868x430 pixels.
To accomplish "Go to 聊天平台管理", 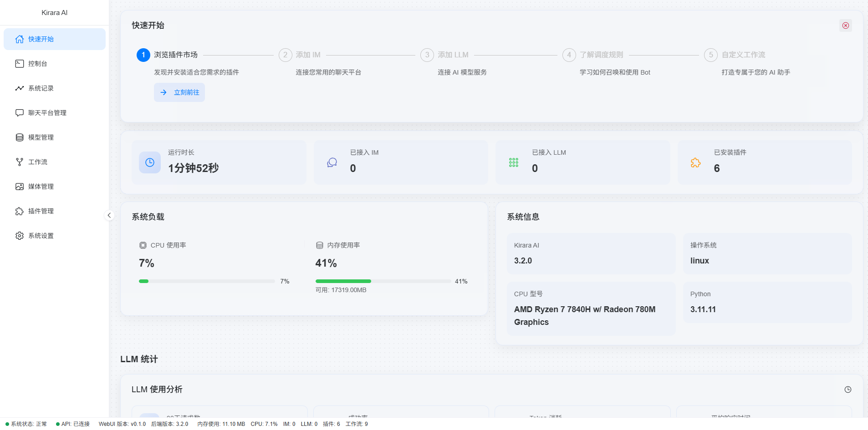I will 55,113.
